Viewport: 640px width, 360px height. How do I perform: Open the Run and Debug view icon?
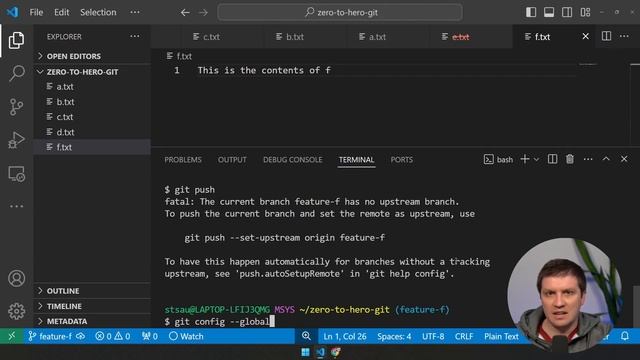pos(16,140)
